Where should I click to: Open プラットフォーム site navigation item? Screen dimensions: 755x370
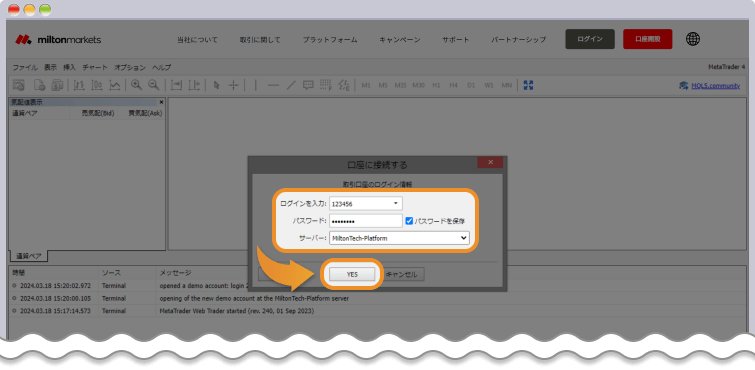coord(330,40)
